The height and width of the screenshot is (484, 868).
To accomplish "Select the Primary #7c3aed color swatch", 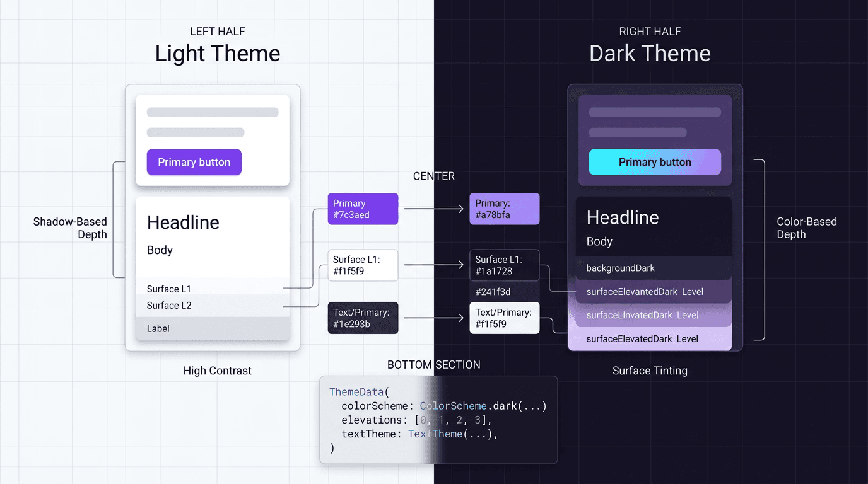I will tap(363, 209).
